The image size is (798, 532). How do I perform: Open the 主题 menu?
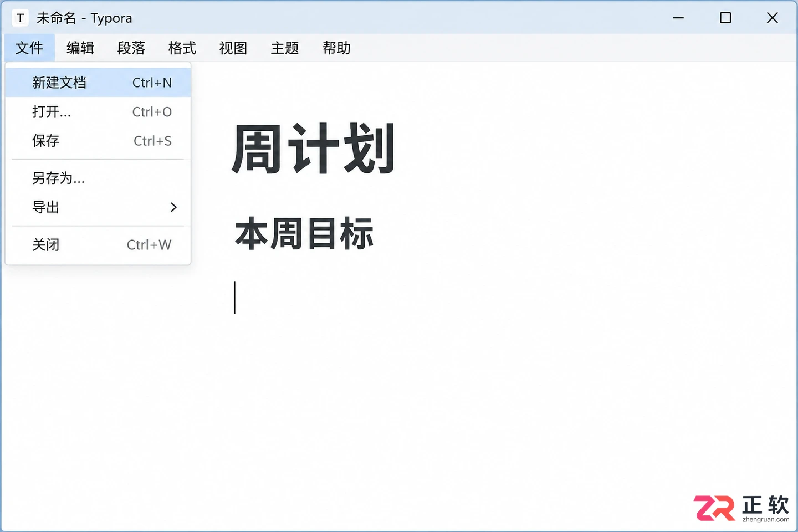pyautogui.click(x=285, y=48)
